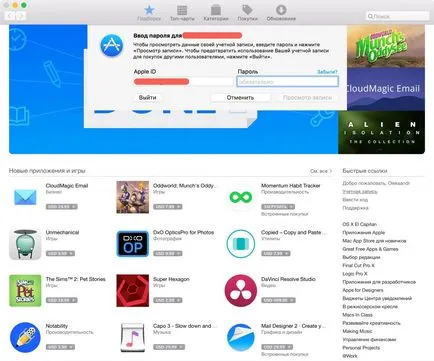Click the Поддержка support link
434x361 pixels.
tap(356, 208)
